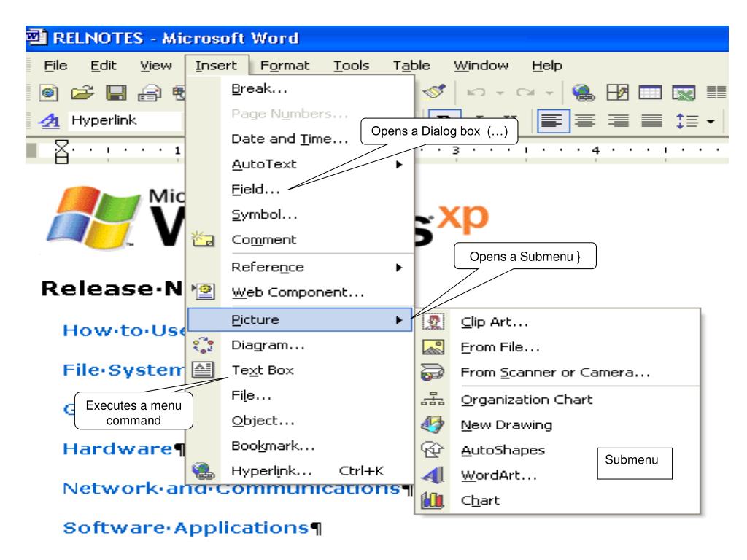Open the Format menu
747x560 pixels.
285,65
